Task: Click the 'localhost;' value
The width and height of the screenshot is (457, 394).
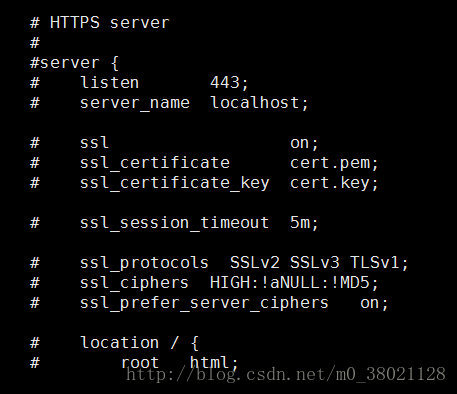Action: click(259, 103)
